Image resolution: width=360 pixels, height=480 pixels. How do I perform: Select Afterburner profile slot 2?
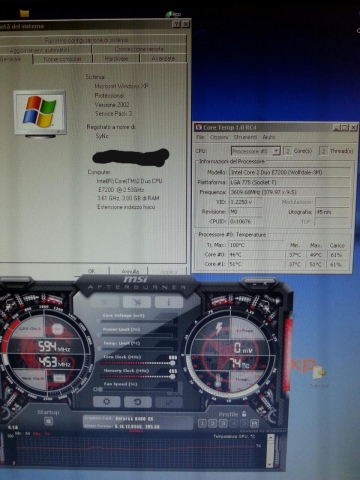pyautogui.click(x=212, y=423)
